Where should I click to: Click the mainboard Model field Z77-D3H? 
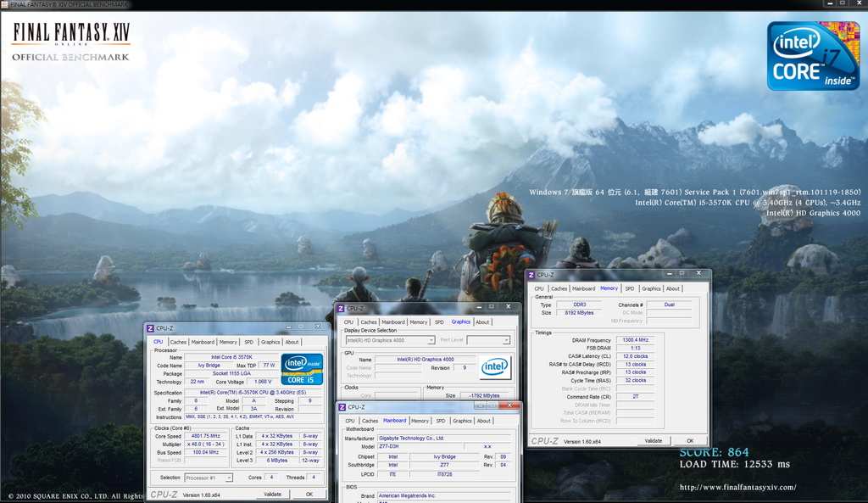point(420,446)
